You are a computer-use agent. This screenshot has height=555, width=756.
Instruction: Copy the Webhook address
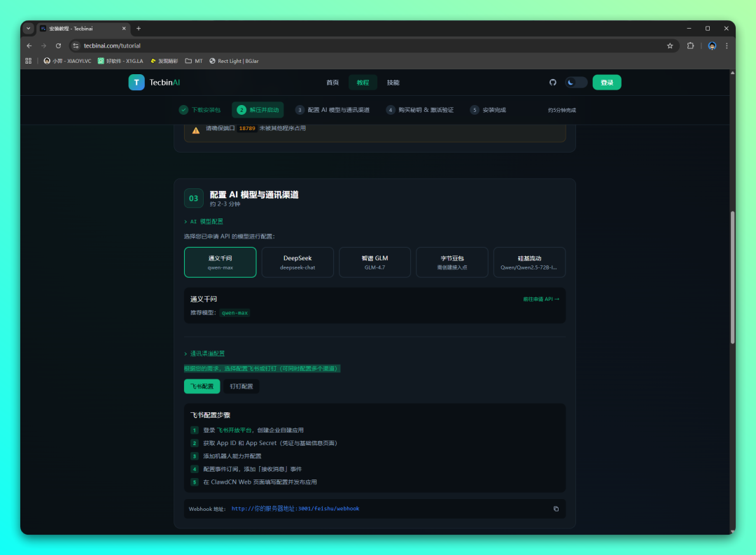click(556, 509)
